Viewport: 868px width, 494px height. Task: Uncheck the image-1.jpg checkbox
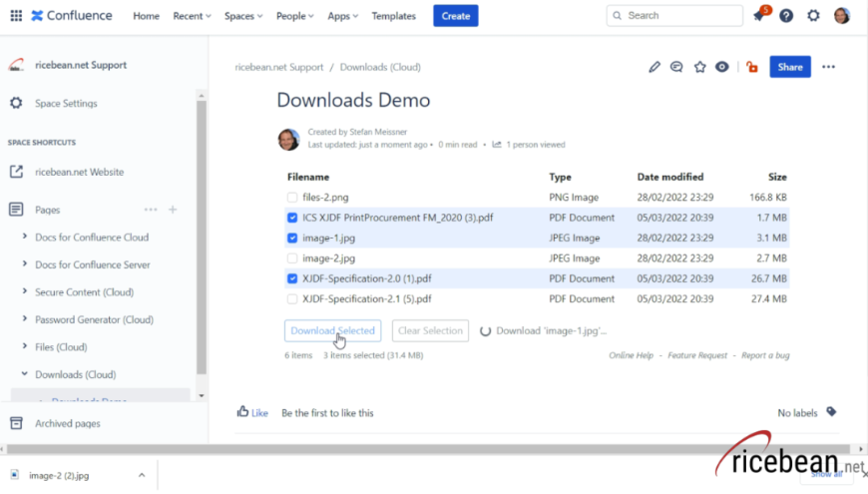(292, 239)
